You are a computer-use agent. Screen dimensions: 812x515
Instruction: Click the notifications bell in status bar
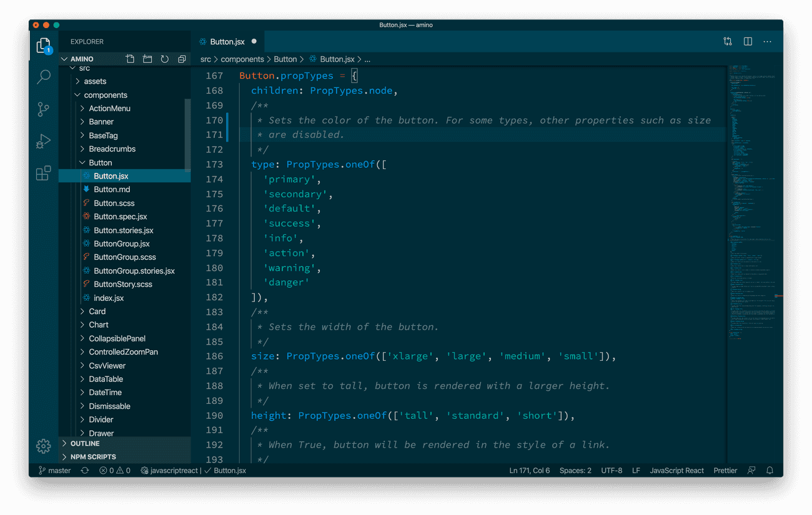770,470
